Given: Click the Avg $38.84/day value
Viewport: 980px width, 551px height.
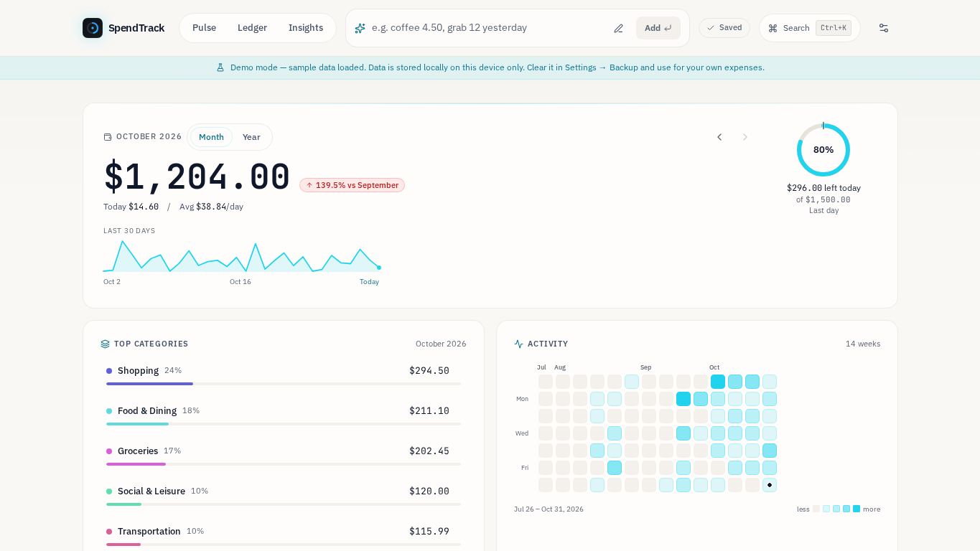Looking at the screenshot, I should point(211,207).
